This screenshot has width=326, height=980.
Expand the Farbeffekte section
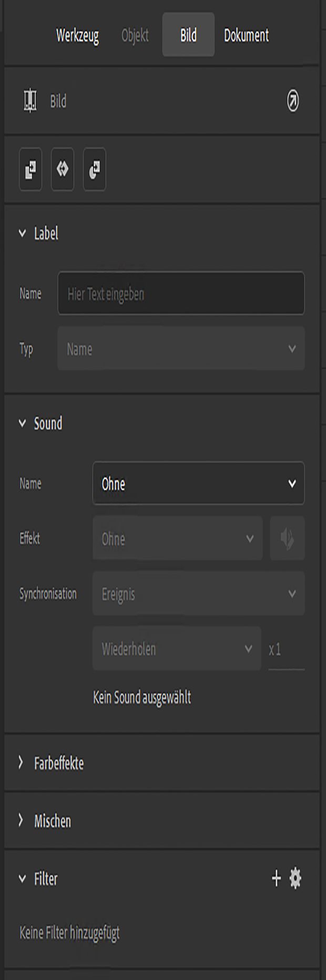click(x=21, y=763)
